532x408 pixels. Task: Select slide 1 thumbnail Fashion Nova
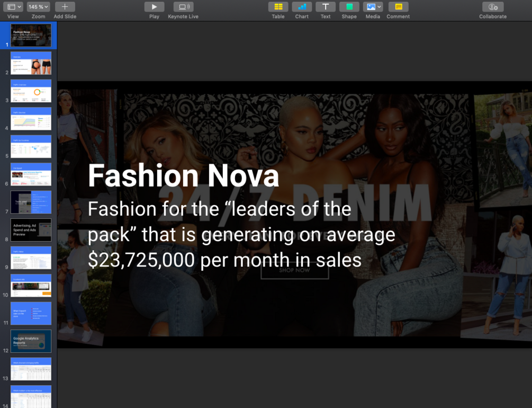pyautogui.click(x=31, y=35)
